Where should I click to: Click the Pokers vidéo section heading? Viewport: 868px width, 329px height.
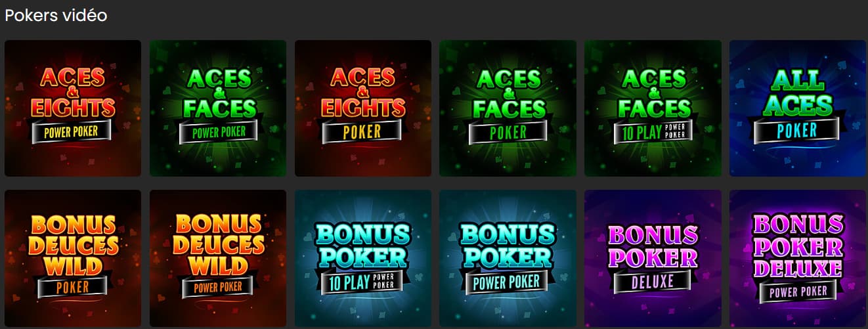56,15
